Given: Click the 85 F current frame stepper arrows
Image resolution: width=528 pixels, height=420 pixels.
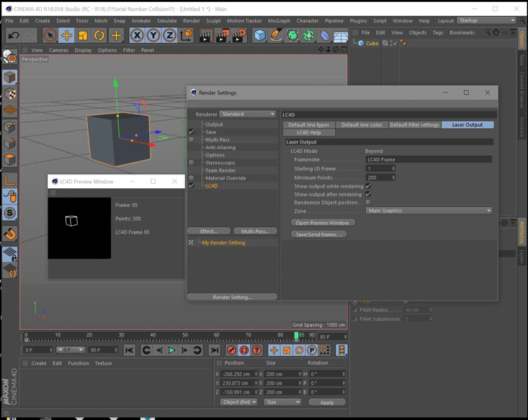Looking at the screenshot, I should point(345,337).
